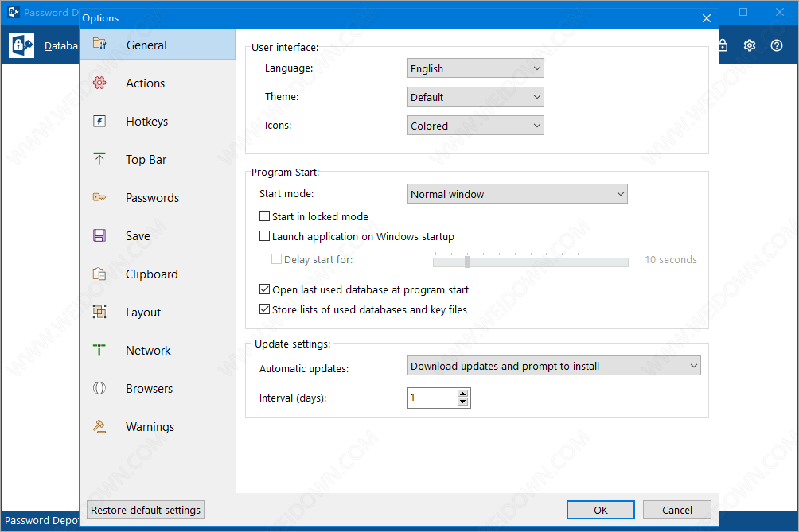Open the Language dropdown showing English
This screenshot has height=532, width=799.
(x=475, y=68)
